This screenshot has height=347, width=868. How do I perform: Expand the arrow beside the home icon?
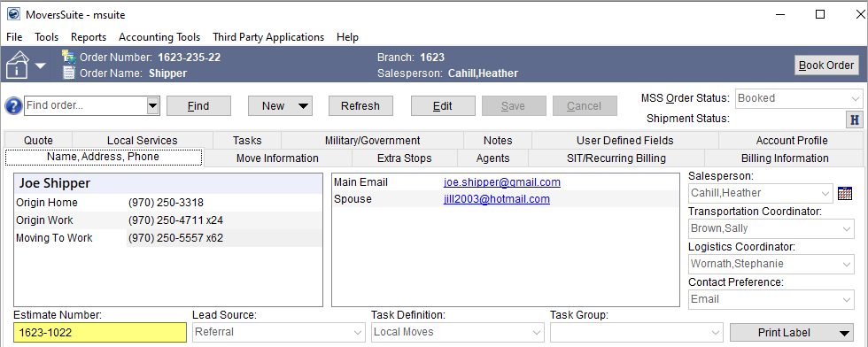coord(41,66)
